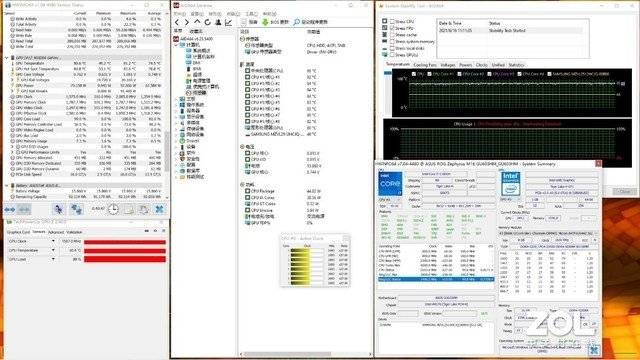Click the network computers icon in HWiNFO toolbar
This screenshot has width=640, height=360.
tap(76, 210)
